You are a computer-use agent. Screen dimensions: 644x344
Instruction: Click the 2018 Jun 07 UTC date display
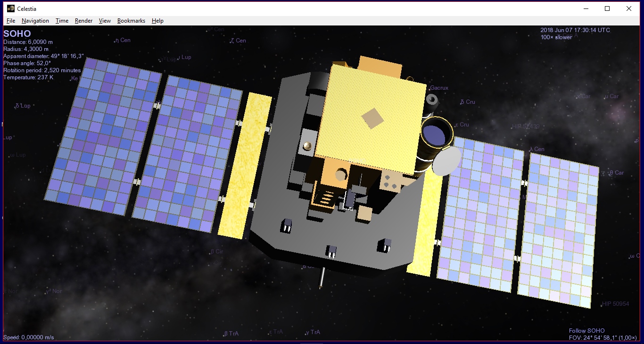[x=575, y=30]
